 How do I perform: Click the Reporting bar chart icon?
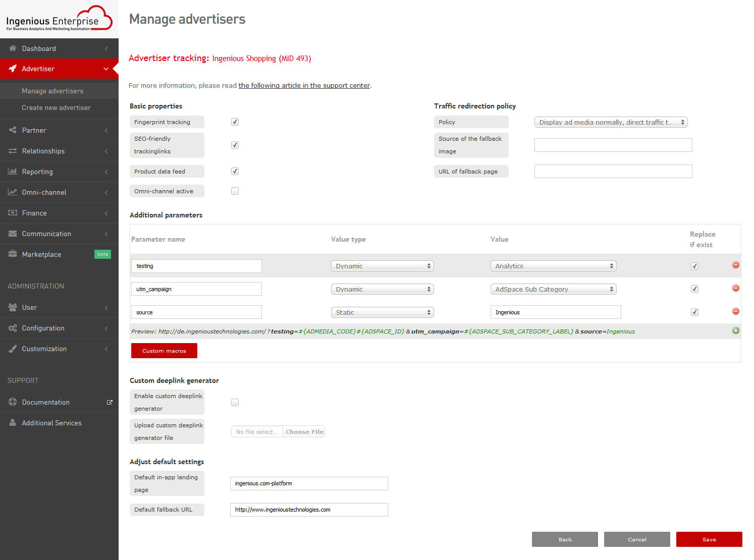pyautogui.click(x=13, y=172)
